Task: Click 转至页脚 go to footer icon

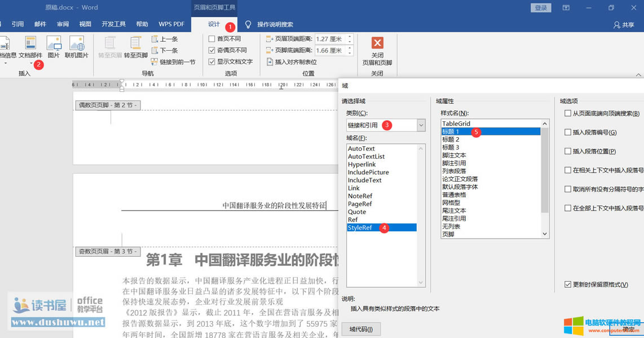Action: pyautogui.click(x=135, y=43)
